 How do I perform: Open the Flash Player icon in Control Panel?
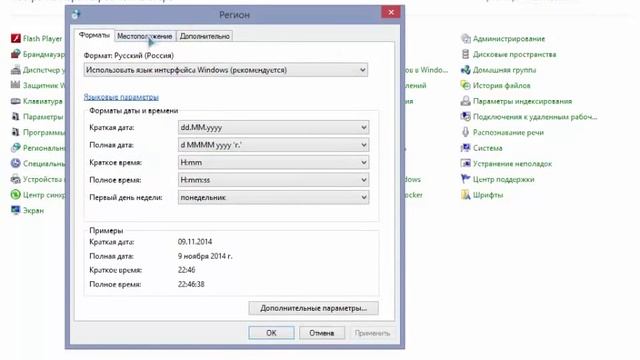16,38
